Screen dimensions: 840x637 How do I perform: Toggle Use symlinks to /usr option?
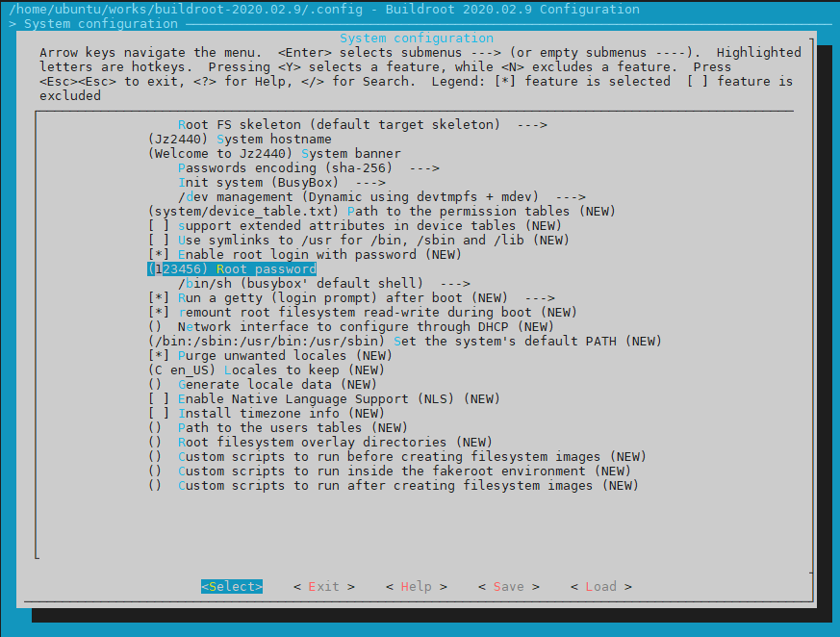359,240
